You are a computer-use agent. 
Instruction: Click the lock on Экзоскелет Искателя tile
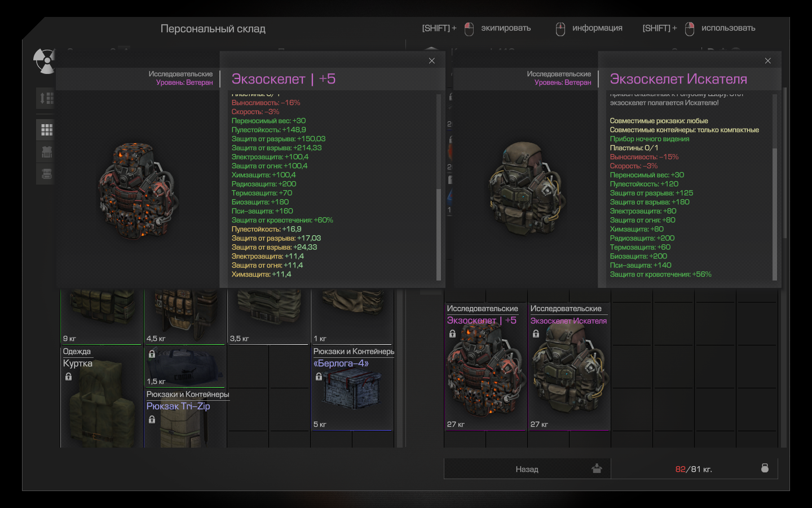536,334
